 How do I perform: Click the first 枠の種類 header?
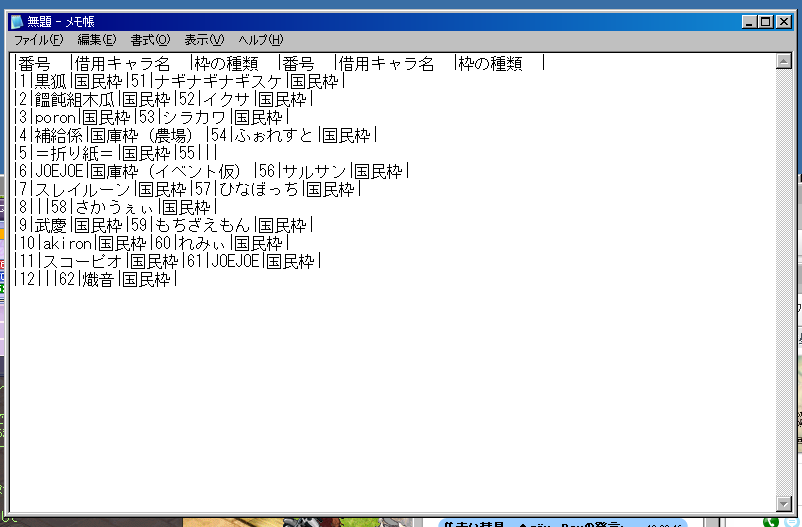pyautogui.click(x=226, y=64)
